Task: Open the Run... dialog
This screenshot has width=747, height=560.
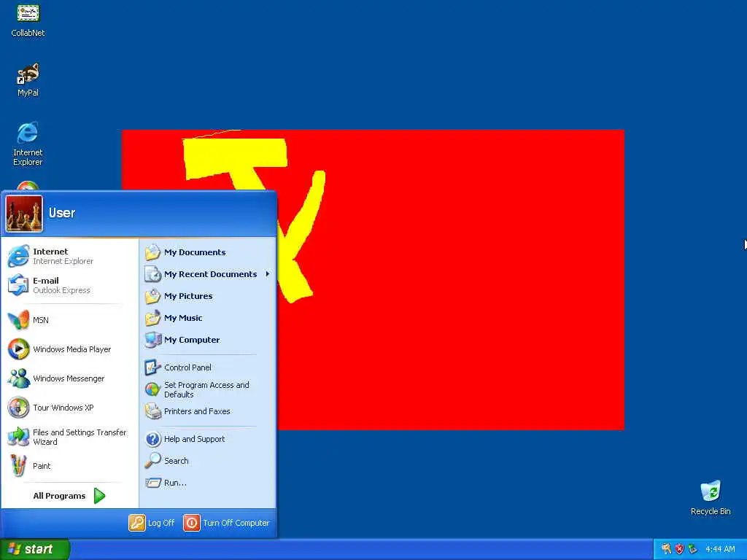Action: pos(207,483)
